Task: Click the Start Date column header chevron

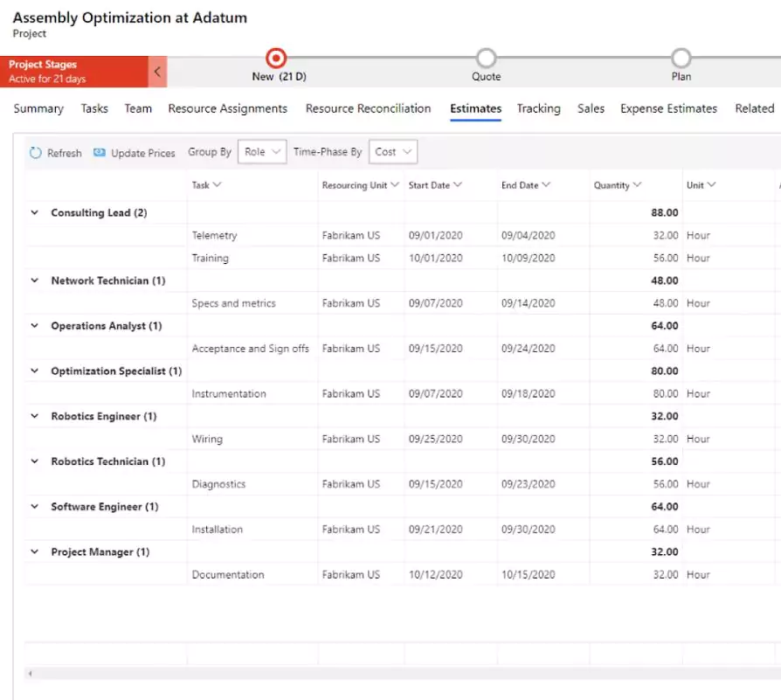Action: click(x=458, y=185)
